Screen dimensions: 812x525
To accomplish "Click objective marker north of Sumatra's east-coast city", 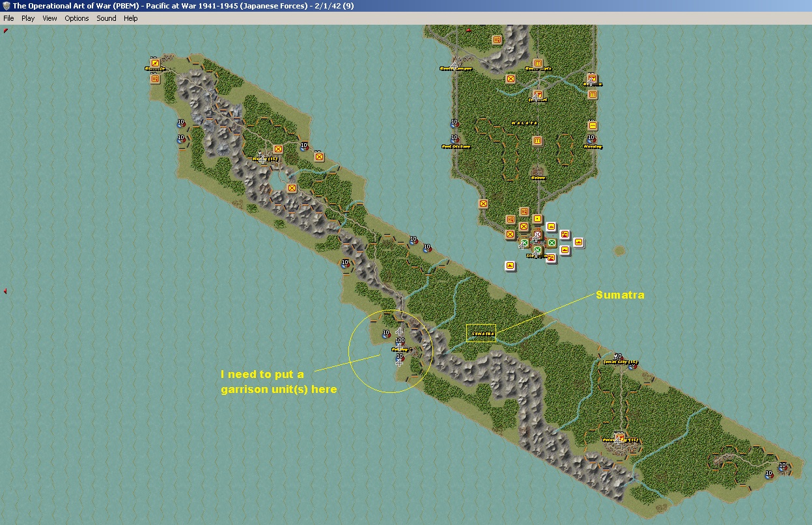I will point(618,357).
